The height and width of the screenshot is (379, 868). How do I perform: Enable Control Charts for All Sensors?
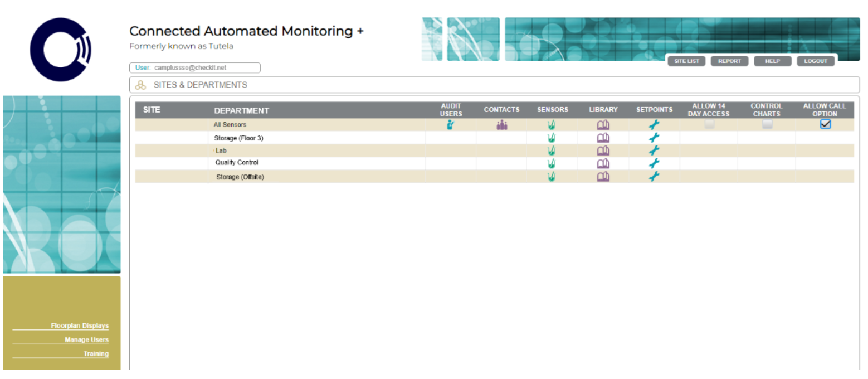click(x=766, y=124)
